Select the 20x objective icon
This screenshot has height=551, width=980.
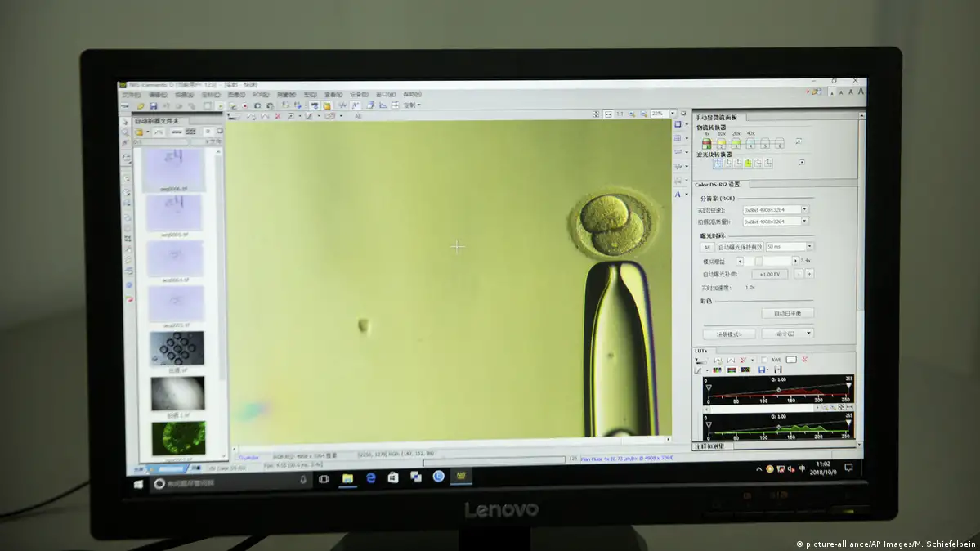[x=736, y=143]
